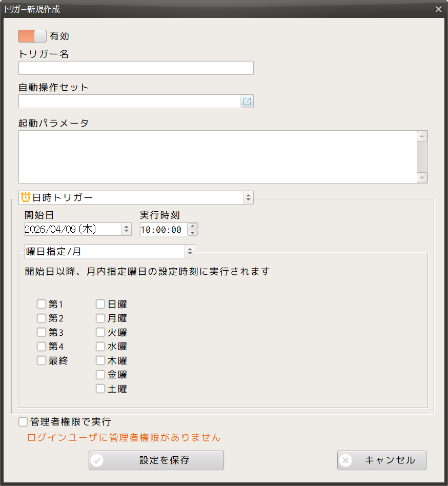Image resolution: width=448 pixels, height=486 pixels.
Task: Open the 開始日 date picker dropdown
Action: [x=126, y=229]
